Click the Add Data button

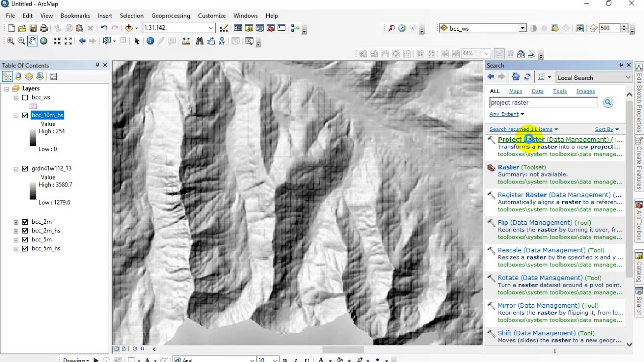pyautogui.click(x=129, y=28)
